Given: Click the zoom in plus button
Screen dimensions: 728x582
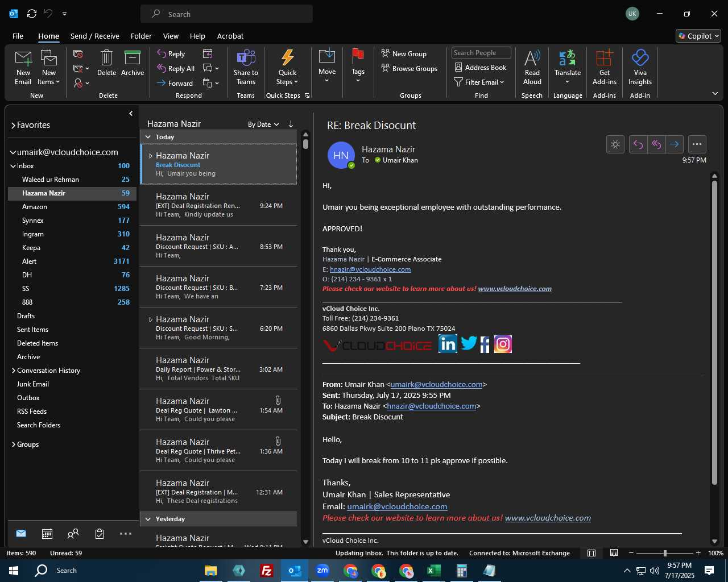Looking at the screenshot, I should point(698,553).
